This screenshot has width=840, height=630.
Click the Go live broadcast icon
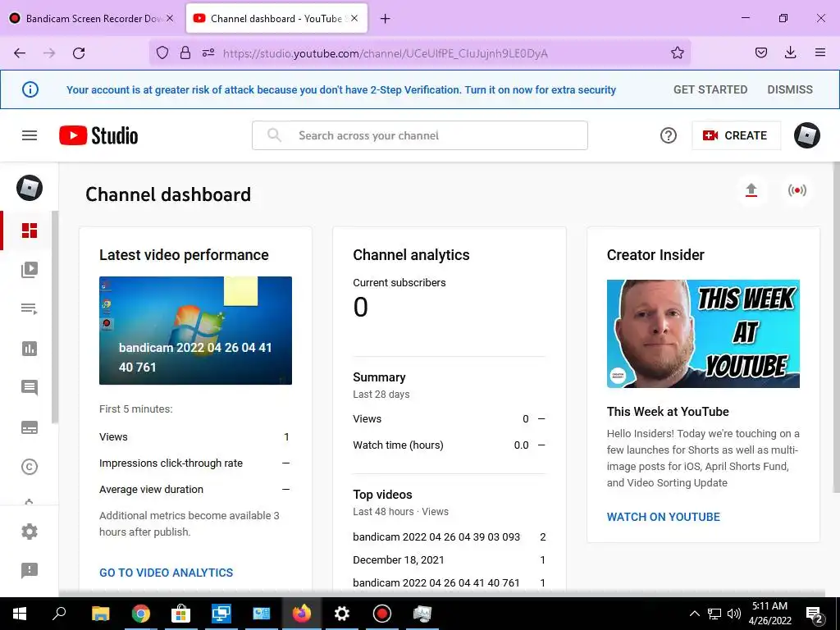coord(797,190)
